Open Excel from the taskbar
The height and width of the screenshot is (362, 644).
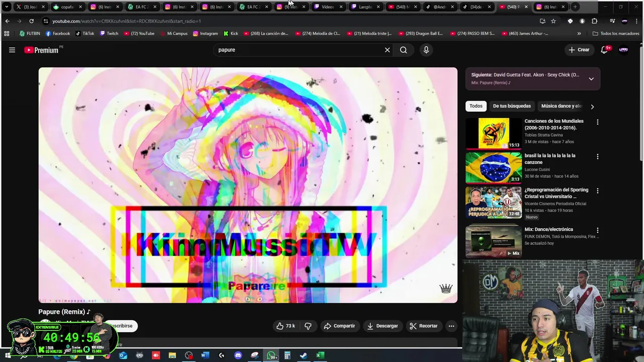click(x=319, y=355)
